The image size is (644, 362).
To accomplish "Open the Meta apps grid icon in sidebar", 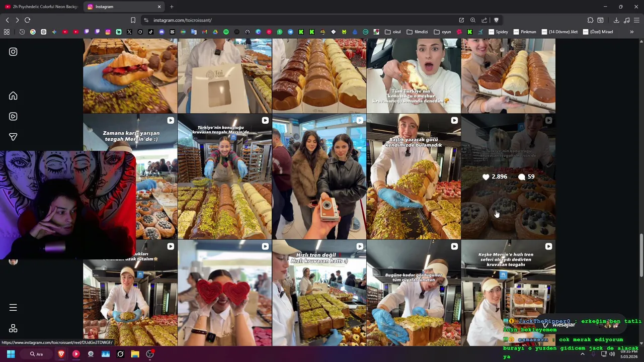I will (x=13, y=328).
